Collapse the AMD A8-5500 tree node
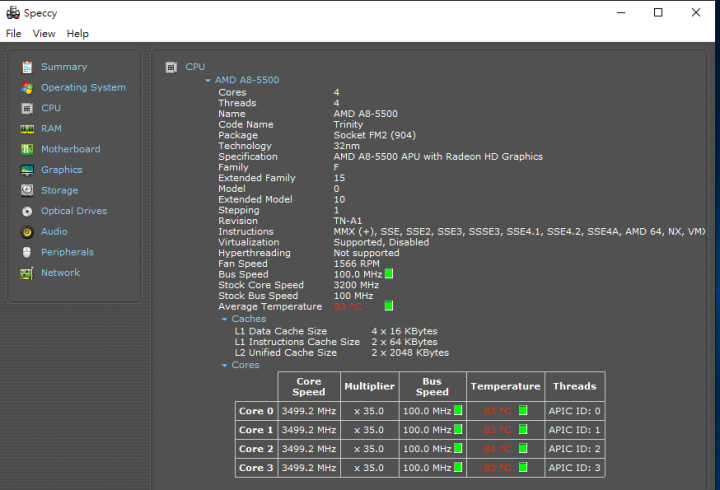Image resolution: width=720 pixels, height=490 pixels. point(208,80)
